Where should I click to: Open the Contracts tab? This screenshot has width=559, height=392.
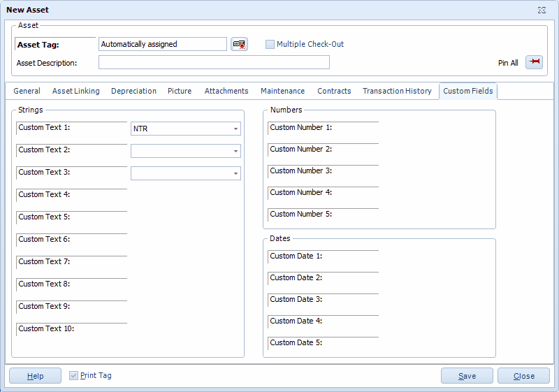coord(334,91)
